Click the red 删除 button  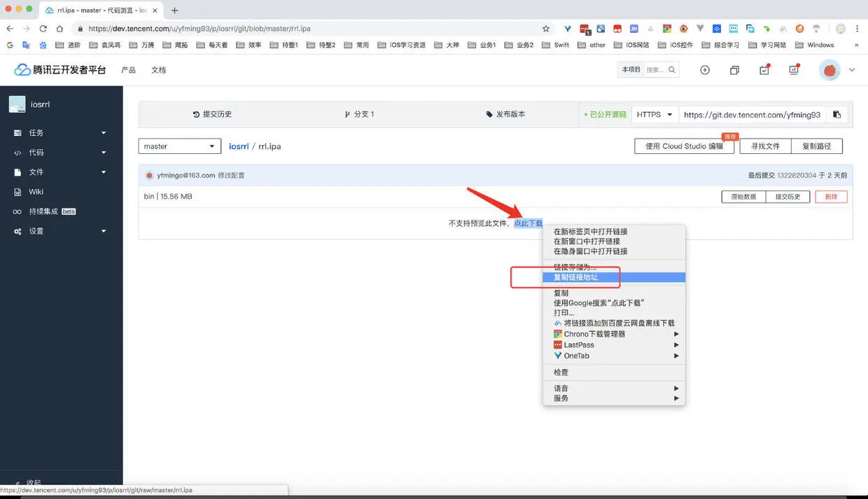(831, 197)
